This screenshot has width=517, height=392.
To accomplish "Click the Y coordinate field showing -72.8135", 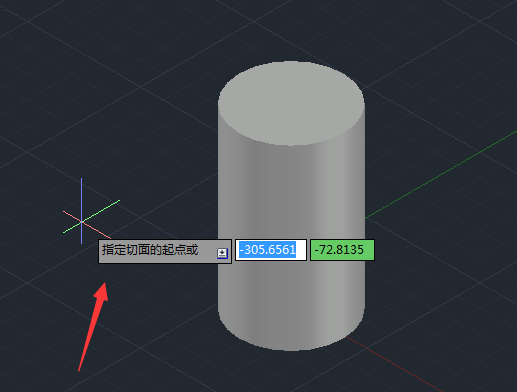I will click(x=342, y=250).
